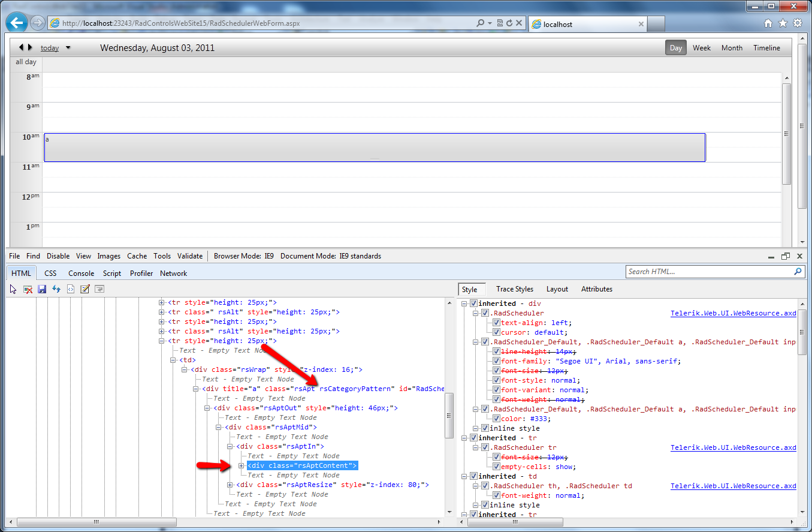The width and height of the screenshot is (812, 532).
Task: Toggle the cursor: default style checkbox
Action: (x=496, y=332)
